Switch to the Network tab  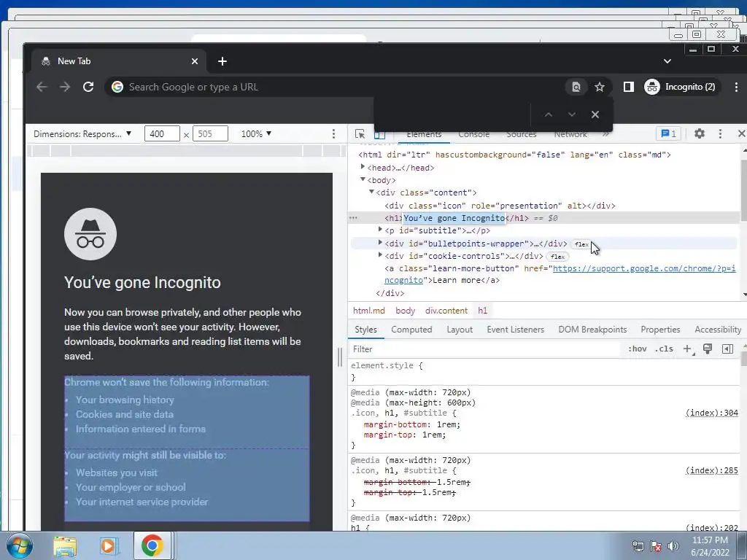click(570, 134)
